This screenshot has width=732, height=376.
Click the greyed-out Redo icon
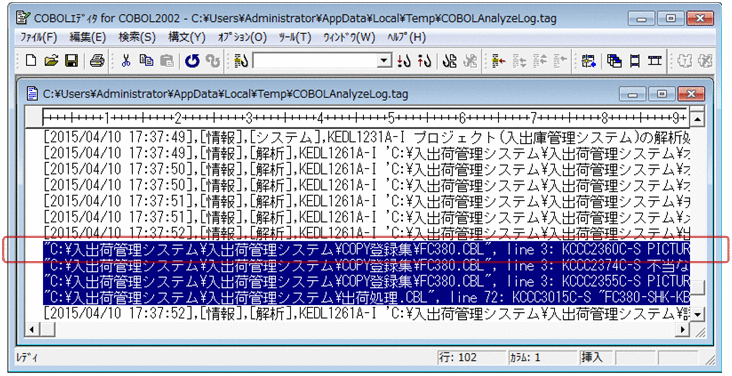click(x=213, y=61)
